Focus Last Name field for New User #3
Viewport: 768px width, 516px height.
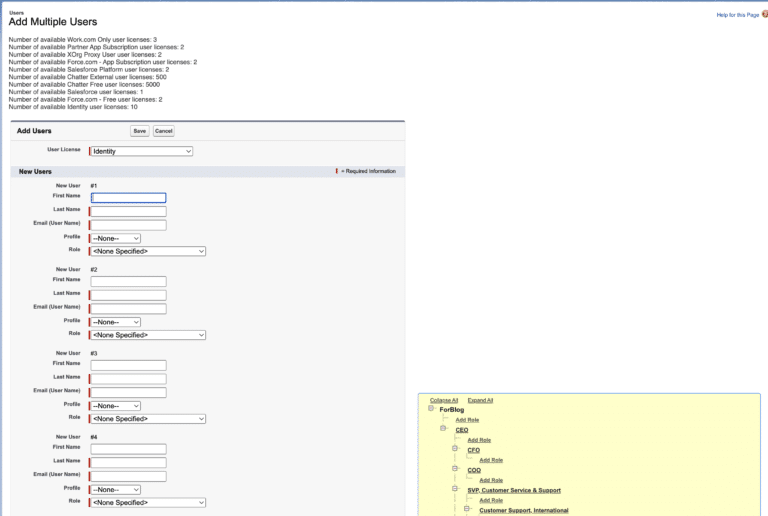[x=128, y=379]
